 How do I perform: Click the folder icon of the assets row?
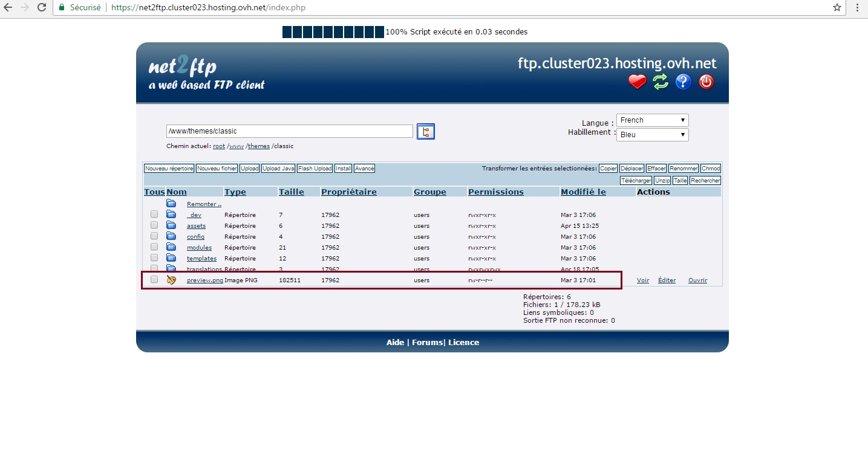[x=171, y=225]
